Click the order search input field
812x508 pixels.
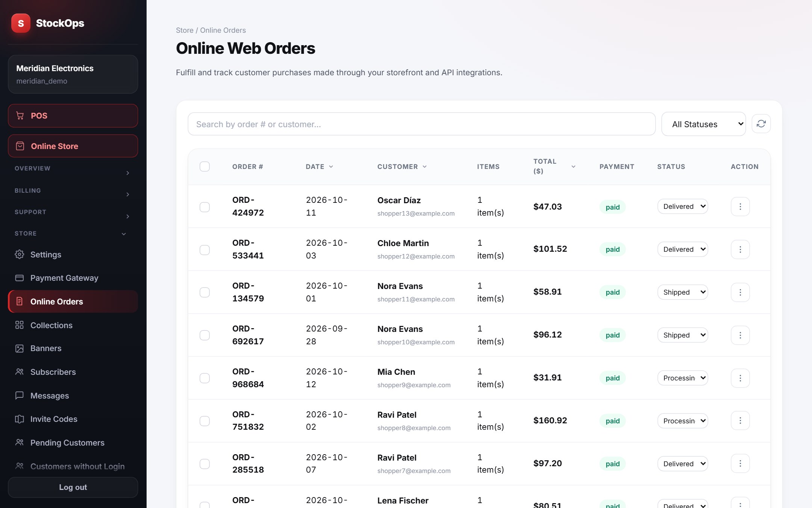click(421, 124)
